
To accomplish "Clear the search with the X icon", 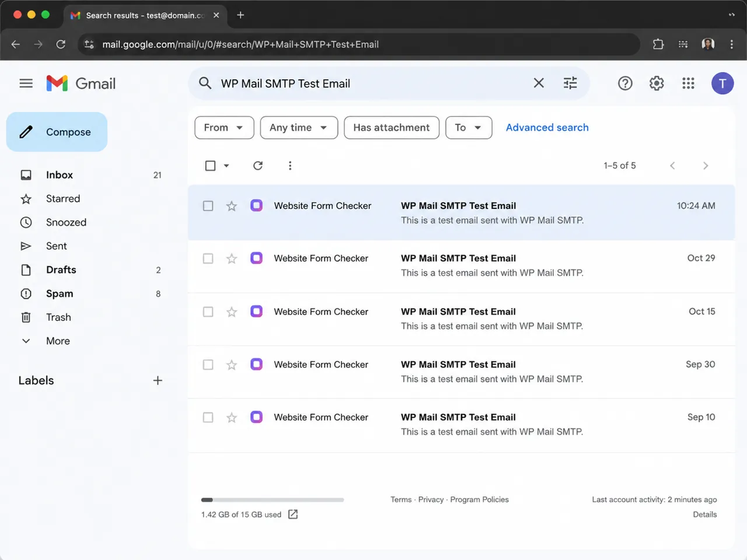I will pos(539,83).
